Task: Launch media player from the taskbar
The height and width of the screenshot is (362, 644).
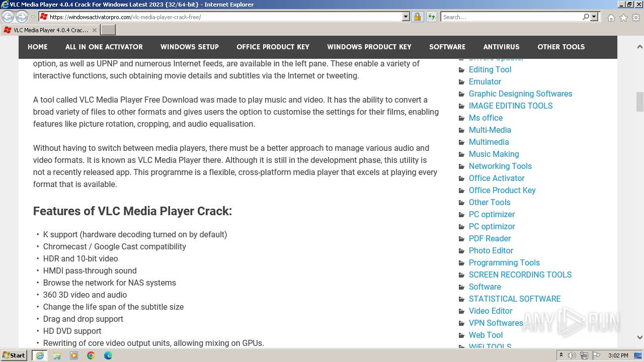Action: (x=74, y=355)
